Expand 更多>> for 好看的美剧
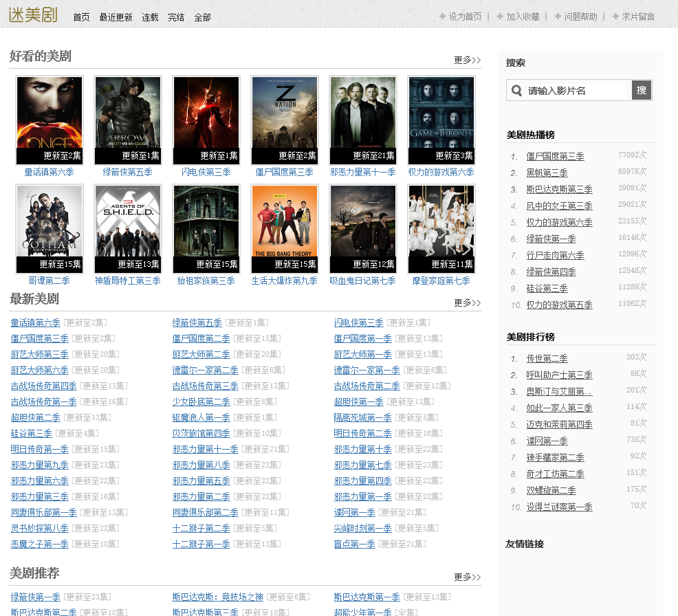Screen dimensions: 678x616 pos(467,60)
